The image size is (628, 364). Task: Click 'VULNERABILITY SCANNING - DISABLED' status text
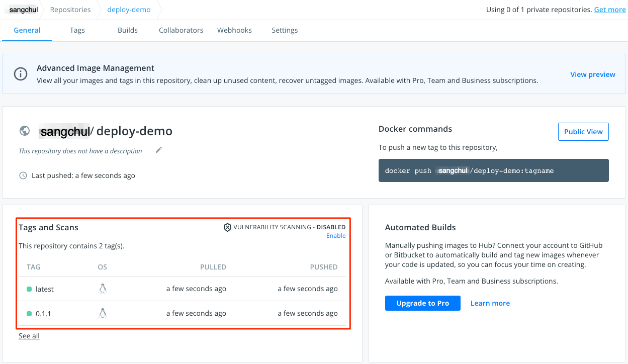coord(290,227)
